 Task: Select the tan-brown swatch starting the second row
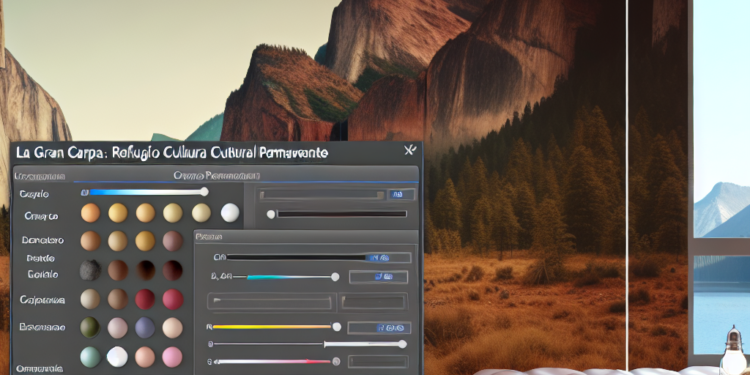coord(90,241)
